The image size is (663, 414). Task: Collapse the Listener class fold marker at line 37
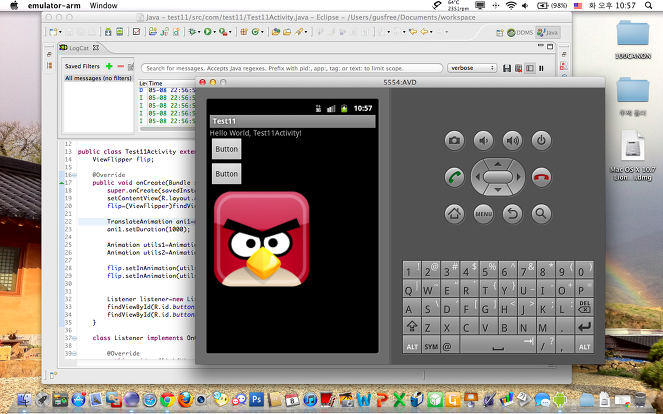click(x=74, y=338)
